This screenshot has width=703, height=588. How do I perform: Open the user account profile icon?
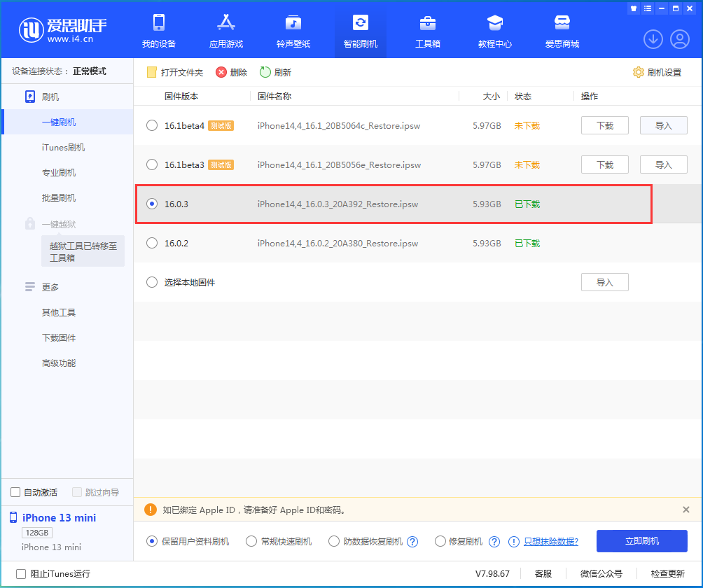(x=680, y=39)
